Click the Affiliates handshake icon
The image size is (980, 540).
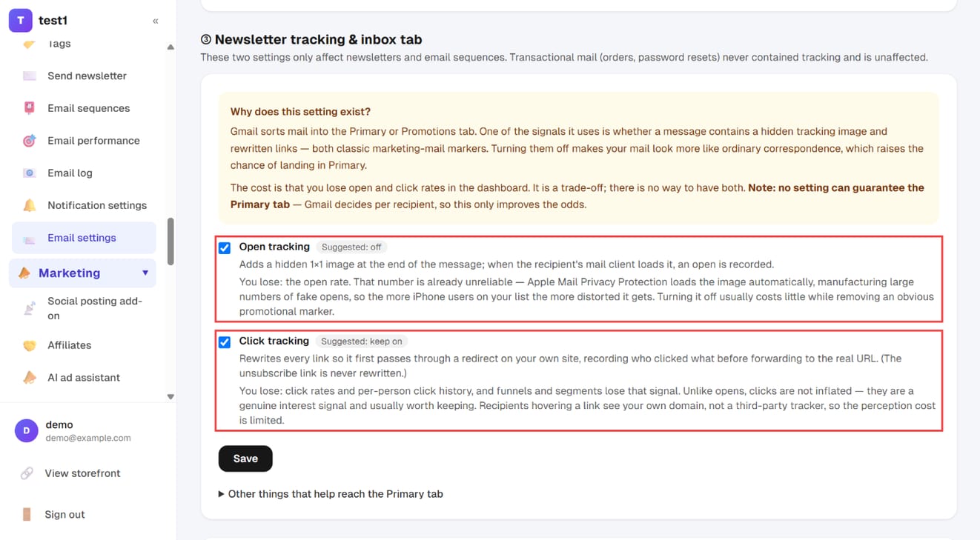[29, 345]
